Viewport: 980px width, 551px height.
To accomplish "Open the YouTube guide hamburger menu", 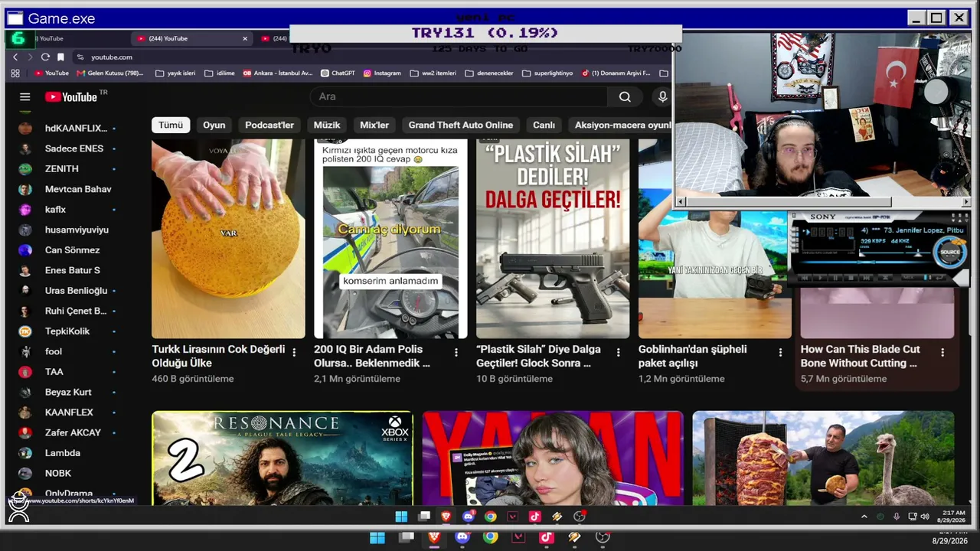I will pyautogui.click(x=25, y=97).
